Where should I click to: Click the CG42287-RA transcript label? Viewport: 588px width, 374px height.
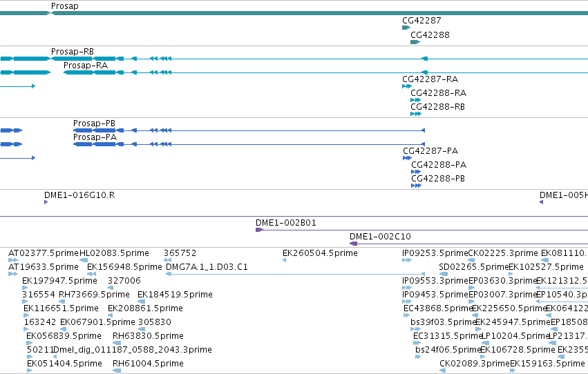[430, 79]
